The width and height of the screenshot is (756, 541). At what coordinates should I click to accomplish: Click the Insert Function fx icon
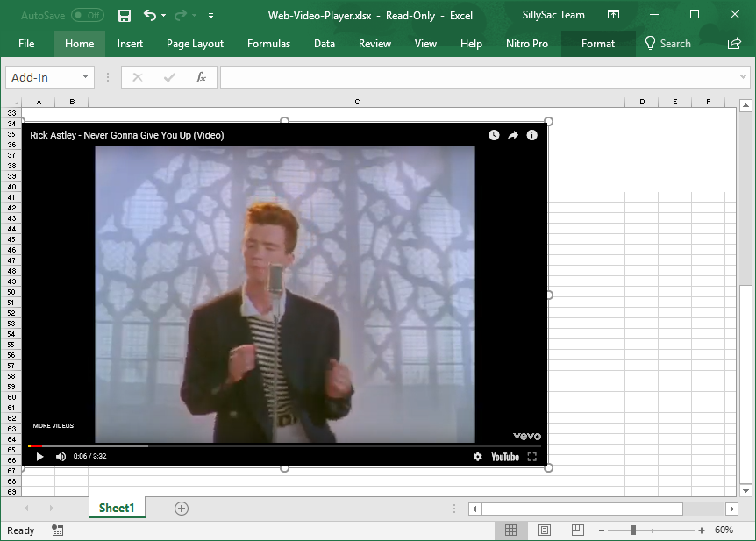(x=201, y=77)
